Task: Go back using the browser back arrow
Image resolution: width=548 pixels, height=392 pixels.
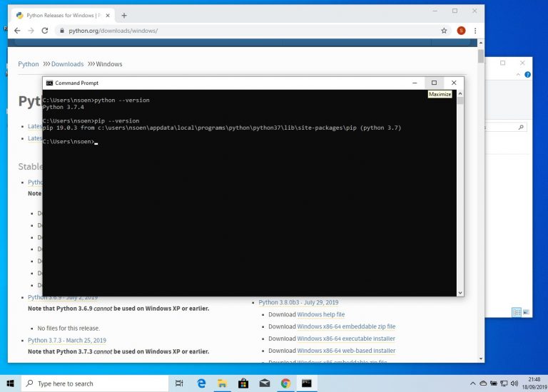Action: 17,31
